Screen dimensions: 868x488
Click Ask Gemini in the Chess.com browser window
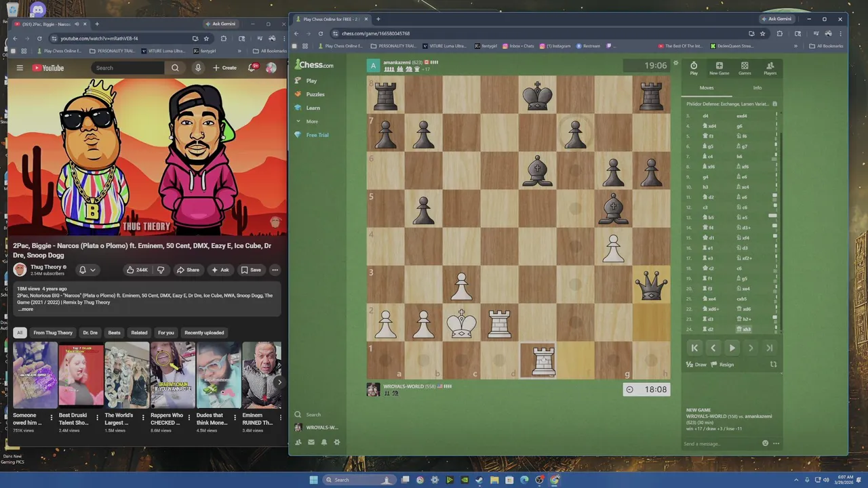click(777, 19)
